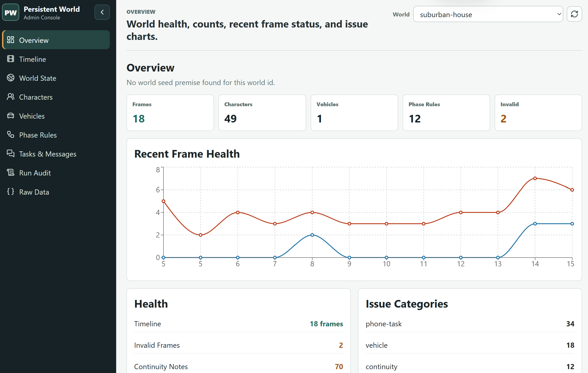Click the Vehicles car icon
This screenshot has width=588, height=373.
coord(11,116)
